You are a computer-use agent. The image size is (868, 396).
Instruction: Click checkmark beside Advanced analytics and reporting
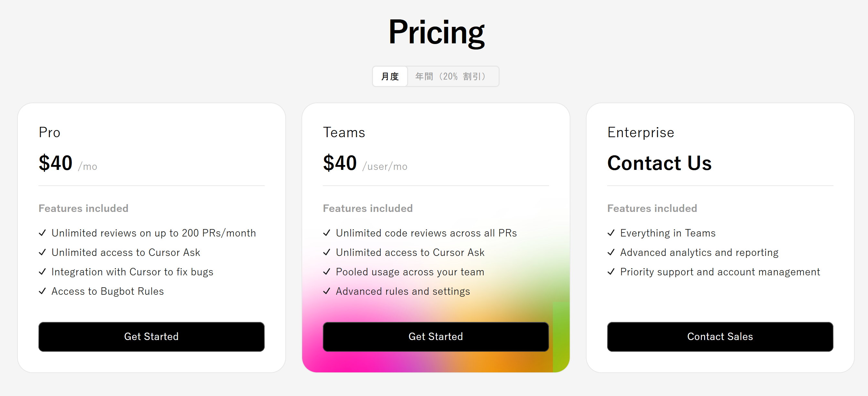(611, 252)
